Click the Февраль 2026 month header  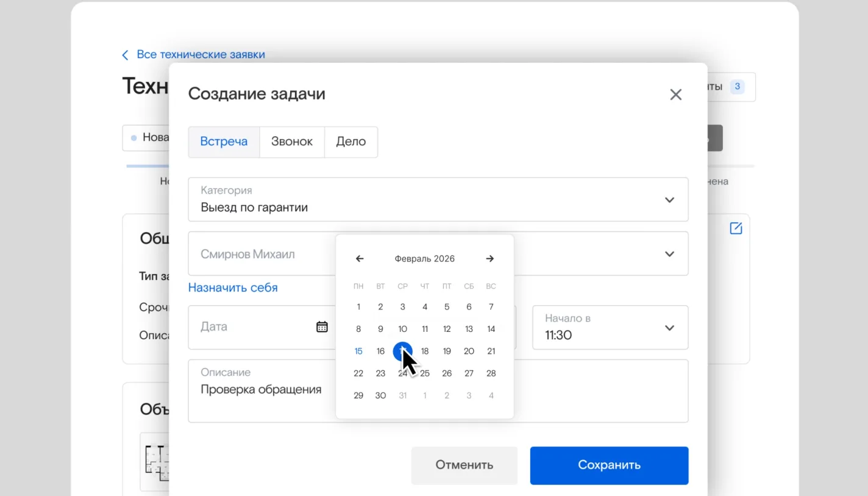[x=424, y=259]
